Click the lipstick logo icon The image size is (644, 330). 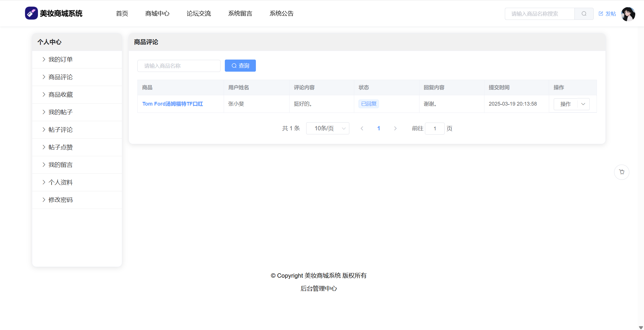[x=31, y=13]
